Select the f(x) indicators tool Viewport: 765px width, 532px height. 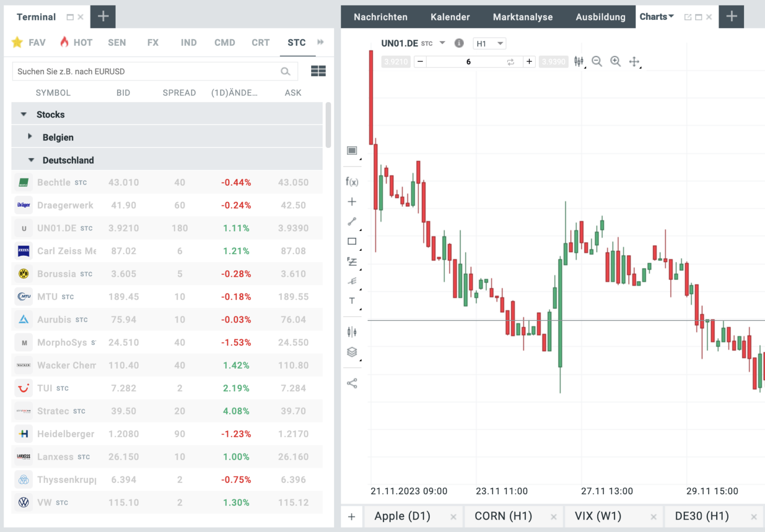pyautogui.click(x=352, y=182)
